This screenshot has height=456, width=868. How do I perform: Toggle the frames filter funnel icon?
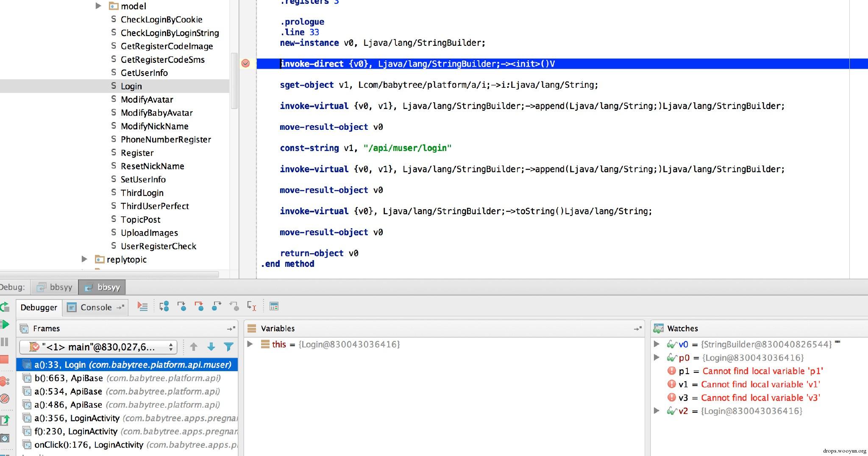(228, 347)
